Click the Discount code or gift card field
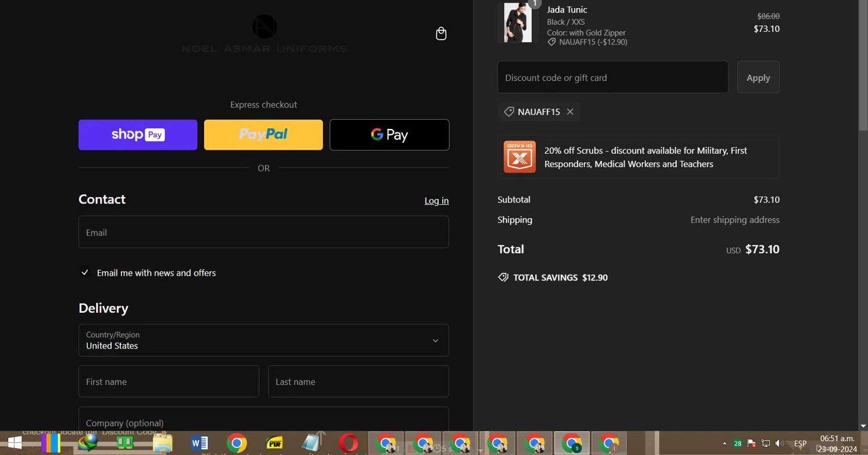The height and width of the screenshot is (455, 868). (612, 77)
